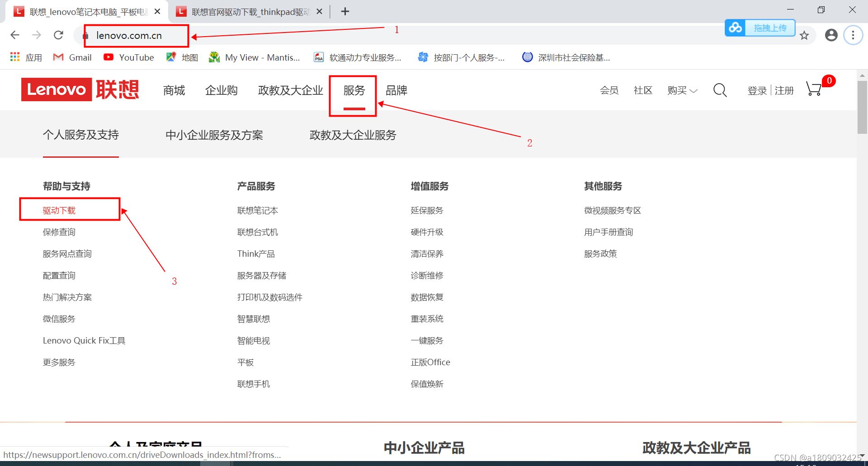Image resolution: width=868 pixels, height=466 pixels.
Task: Open the YouTube bookmark
Action: [129, 57]
